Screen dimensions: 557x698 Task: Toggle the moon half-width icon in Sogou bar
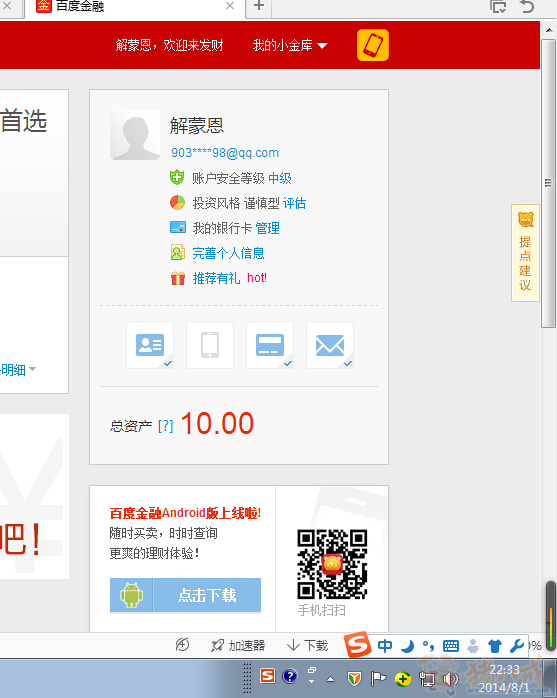pos(407,645)
